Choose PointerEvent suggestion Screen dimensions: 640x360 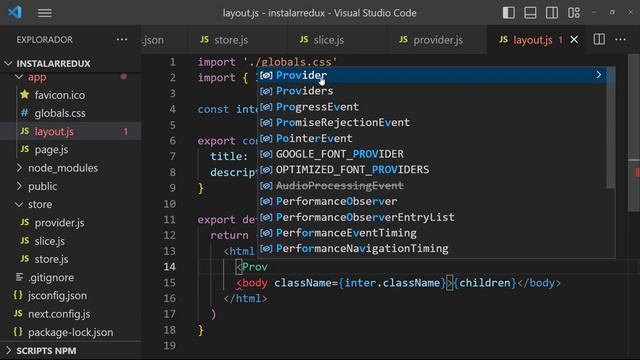[x=432, y=138]
